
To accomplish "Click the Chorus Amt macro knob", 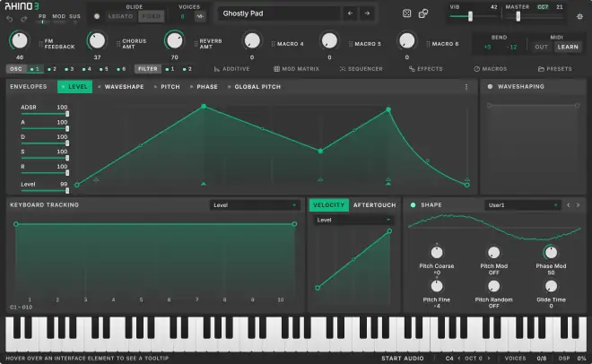I will tap(97, 40).
